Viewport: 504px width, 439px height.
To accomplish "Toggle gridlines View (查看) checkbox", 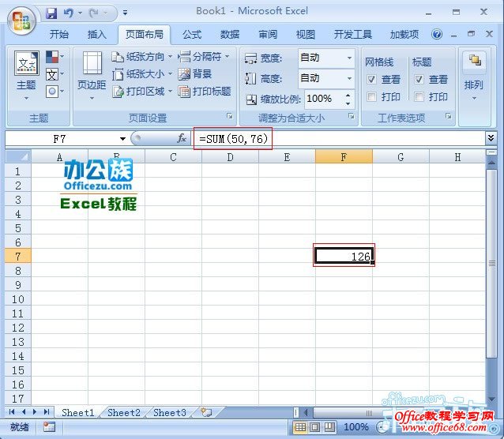I will [x=371, y=80].
